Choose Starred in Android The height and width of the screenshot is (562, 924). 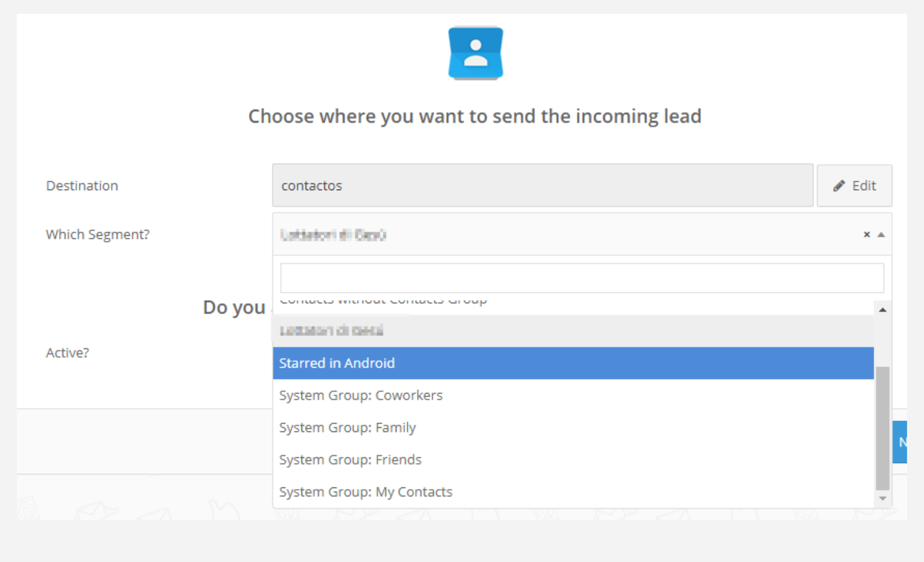point(571,363)
